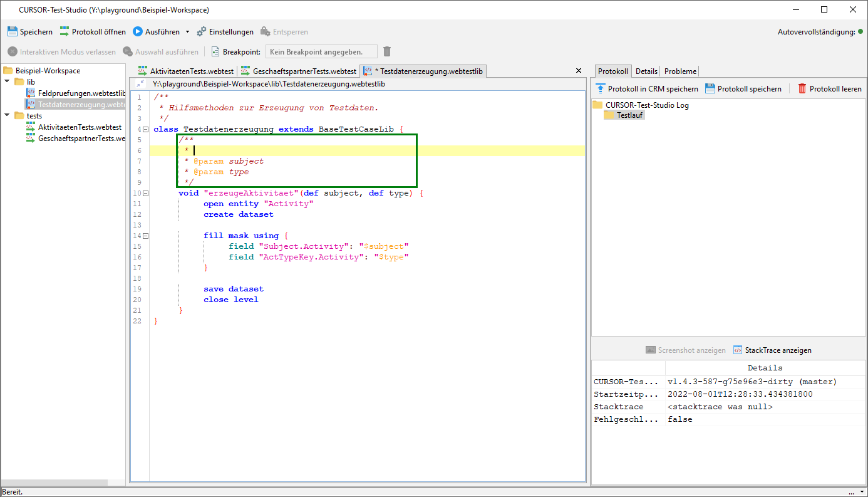Save the log with Protokoll speichern
The height and width of the screenshot is (497, 868).
point(743,89)
